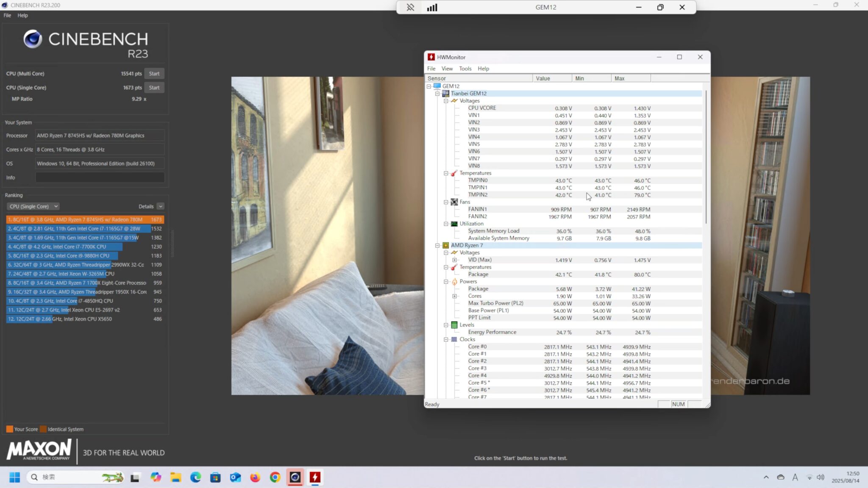
Task: Collapse the AMD Ryzen 7 node
Action: tap(437, 245)
